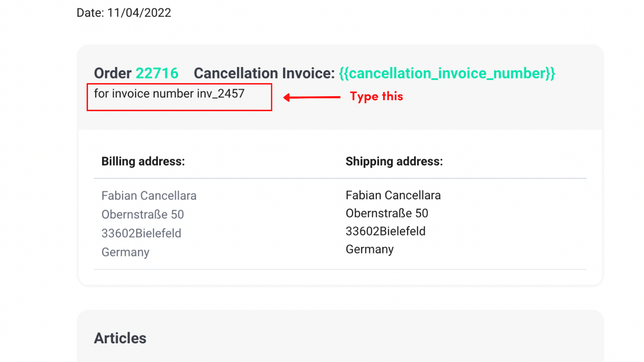Click billing city 33602Bielefeld
Screen dimensions: 644x362
pyautogui.click(x=141, y=233)
